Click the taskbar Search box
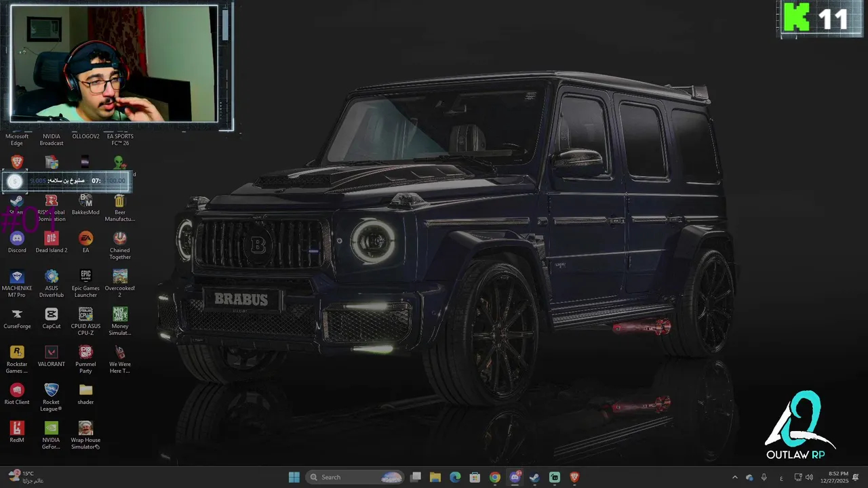The width and height of the screenshot is (868, 488). pos(356,477)
